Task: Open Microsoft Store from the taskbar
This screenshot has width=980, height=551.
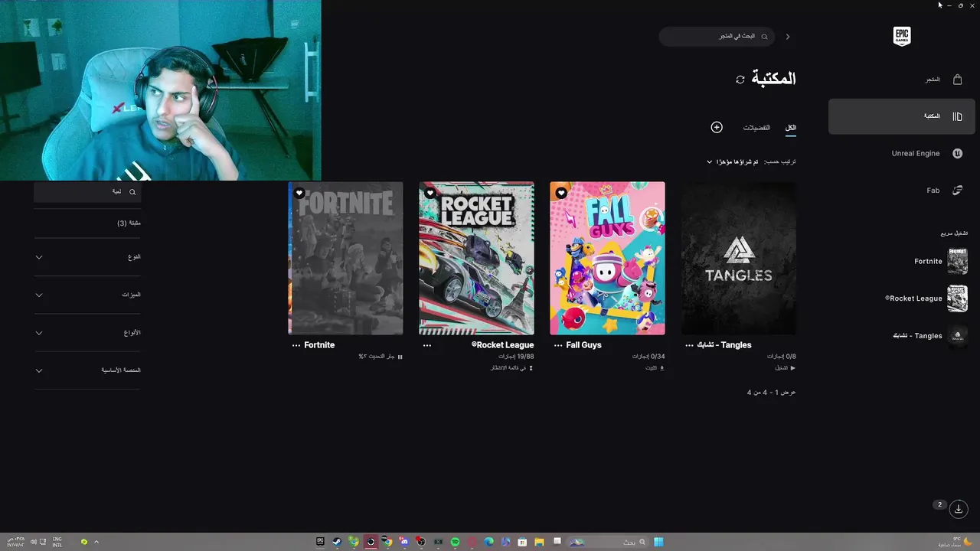Action: [522, 542]
